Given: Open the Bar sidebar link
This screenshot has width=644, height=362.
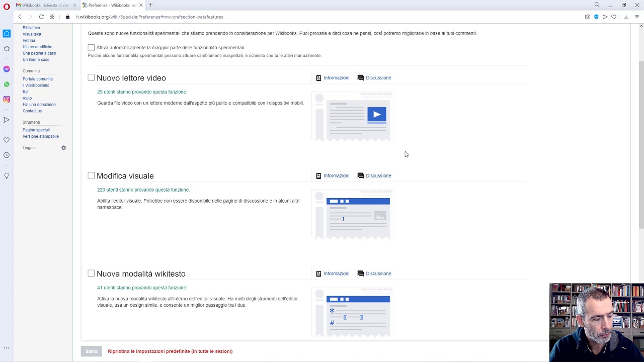Looking at the screenshot, I should tap(26, 92).
